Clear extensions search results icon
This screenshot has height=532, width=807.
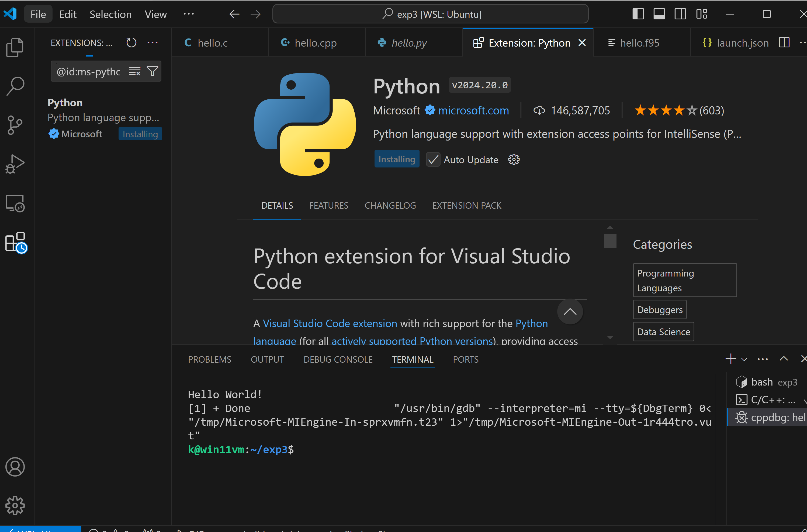tap(134, 71)
